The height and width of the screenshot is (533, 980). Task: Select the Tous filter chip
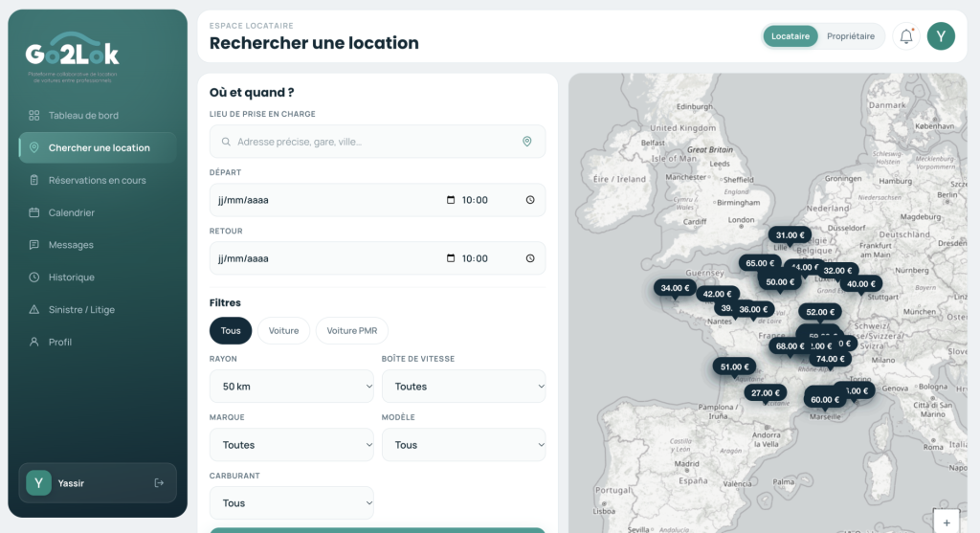click(x=231, y=330)
